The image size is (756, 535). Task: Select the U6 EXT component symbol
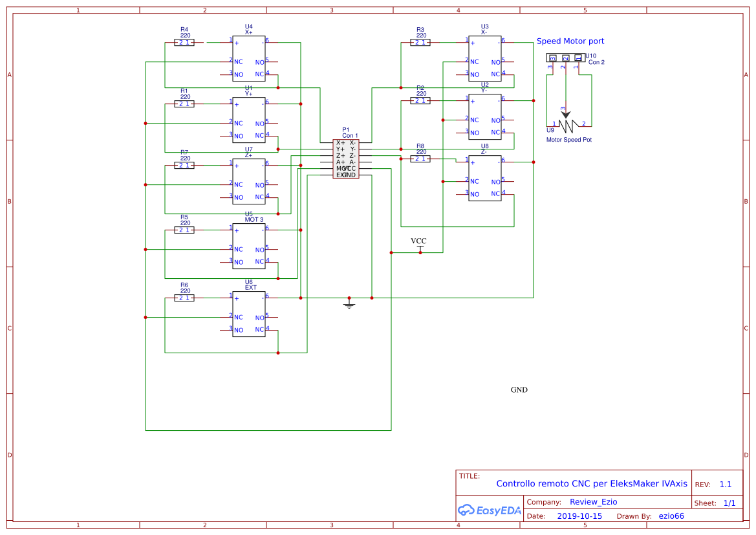pyautogui.click(x=249, y=314)
